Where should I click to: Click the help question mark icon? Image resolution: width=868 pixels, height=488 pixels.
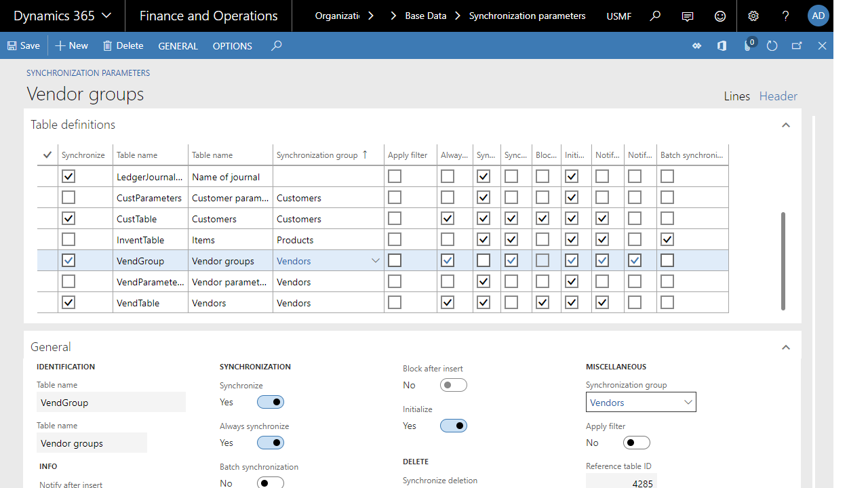tap(786, 16)
